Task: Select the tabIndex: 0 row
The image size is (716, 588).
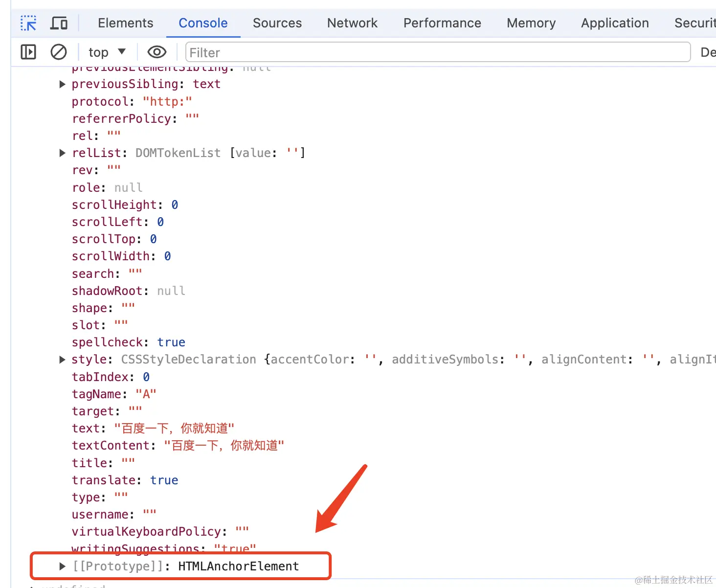Action: coord(111,377)
